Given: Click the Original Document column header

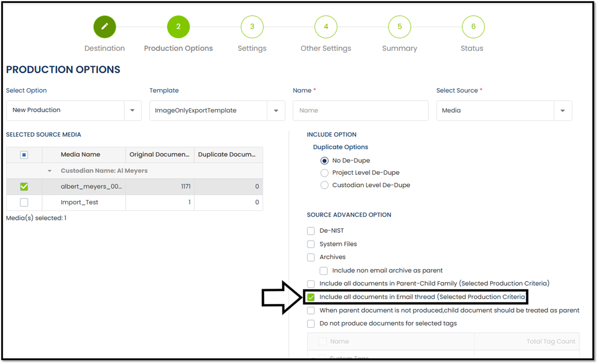Looking at the screenshot, I should (x=159, y=155).
